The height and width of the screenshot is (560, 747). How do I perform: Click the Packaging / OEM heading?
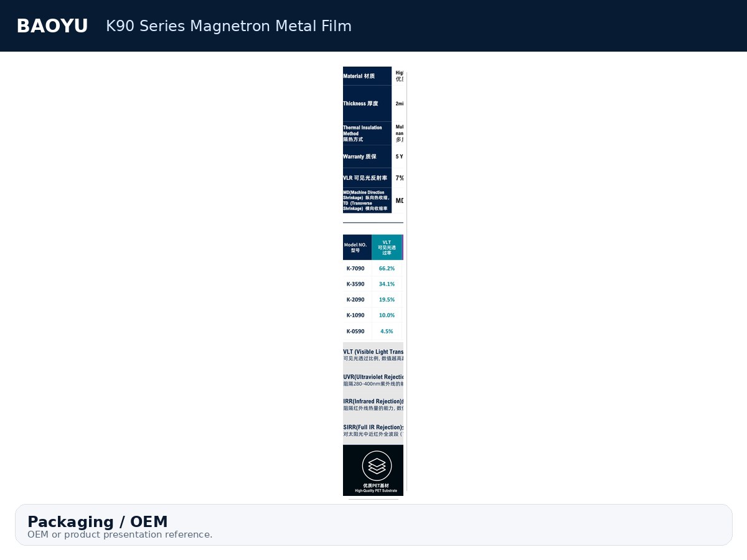(98, 522)
